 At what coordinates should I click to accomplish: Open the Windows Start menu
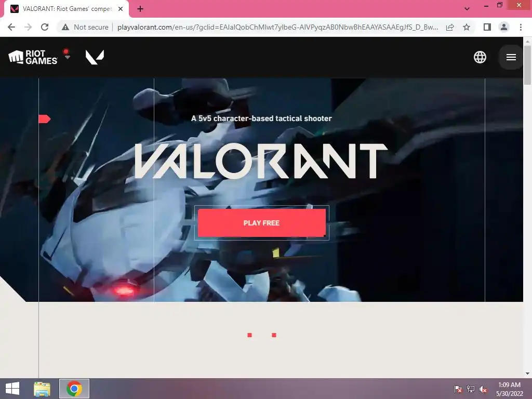(x=12, y=389)
